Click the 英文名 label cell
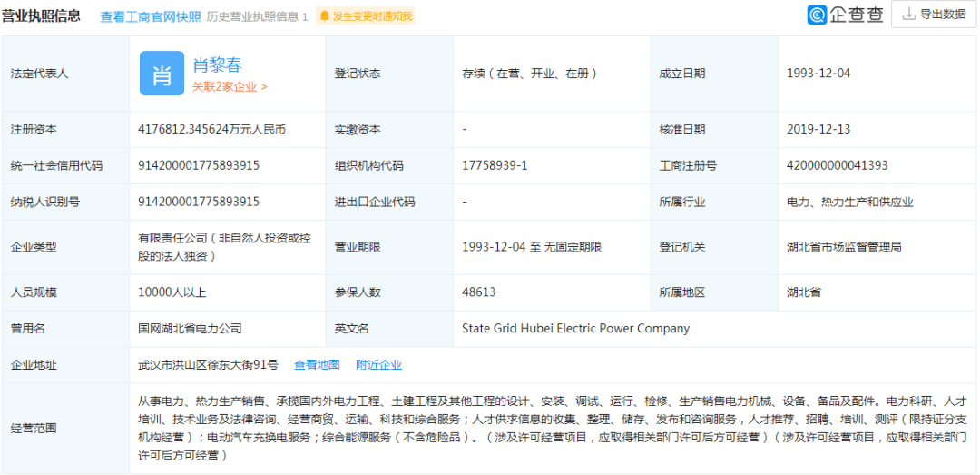 [x=389, y=328]
